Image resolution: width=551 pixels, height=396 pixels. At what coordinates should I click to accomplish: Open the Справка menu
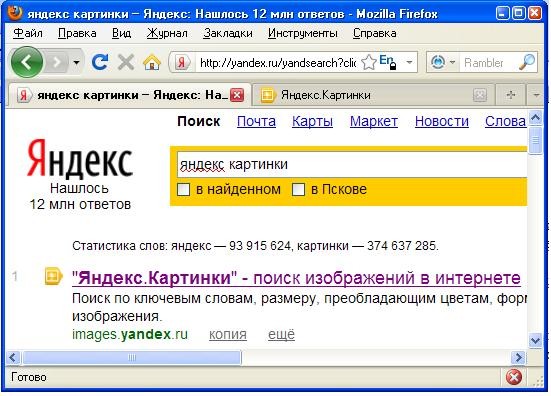point(375,33)
